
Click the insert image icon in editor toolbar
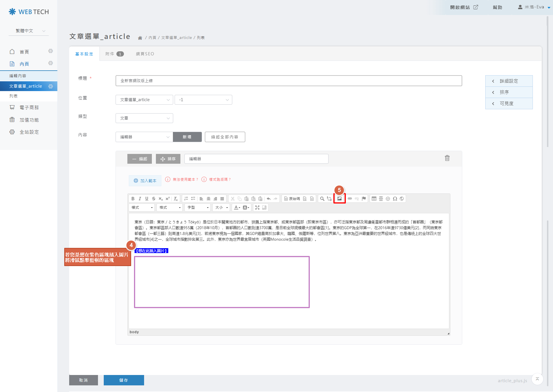click(339, 199)
